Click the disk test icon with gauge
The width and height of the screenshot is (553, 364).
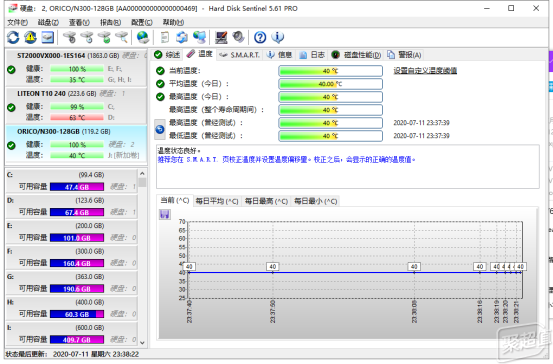pos(69,37)
